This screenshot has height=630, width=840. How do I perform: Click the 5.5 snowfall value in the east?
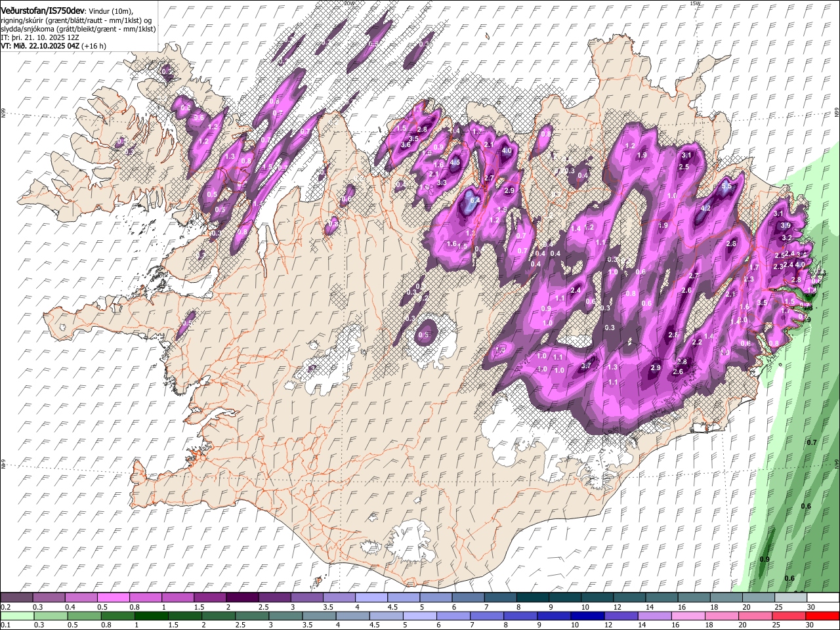point(726,186)
